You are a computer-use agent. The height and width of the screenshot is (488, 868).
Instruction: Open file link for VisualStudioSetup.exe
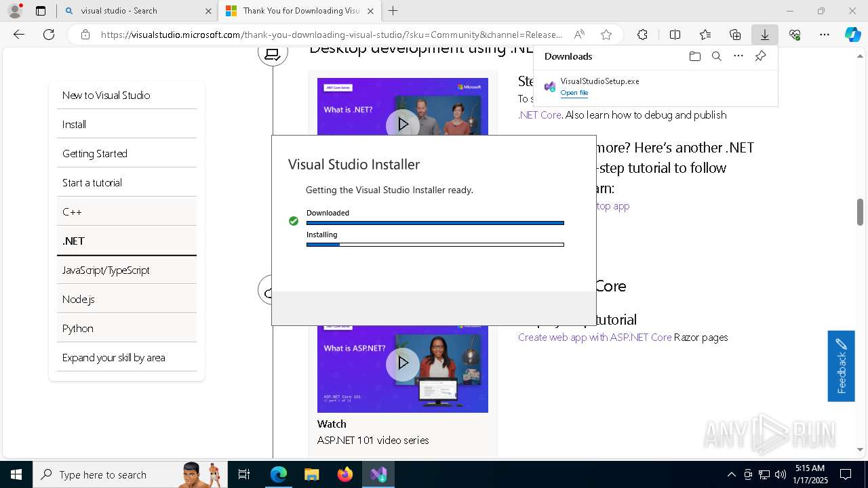point(574,93)
